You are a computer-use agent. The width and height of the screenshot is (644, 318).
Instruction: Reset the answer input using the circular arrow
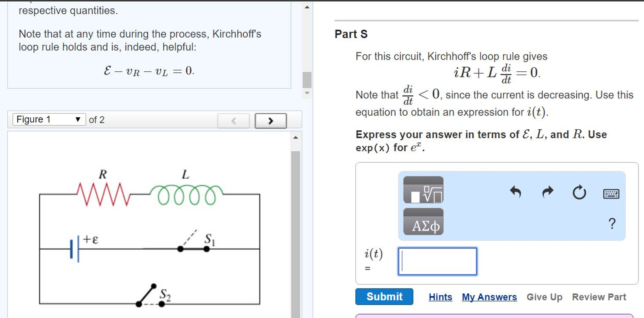point(579,192)
